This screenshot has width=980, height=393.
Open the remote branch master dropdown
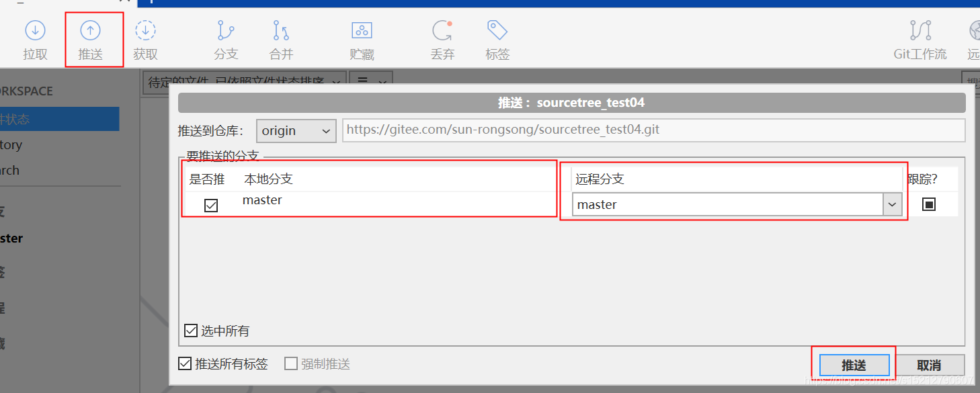(892, 204)
